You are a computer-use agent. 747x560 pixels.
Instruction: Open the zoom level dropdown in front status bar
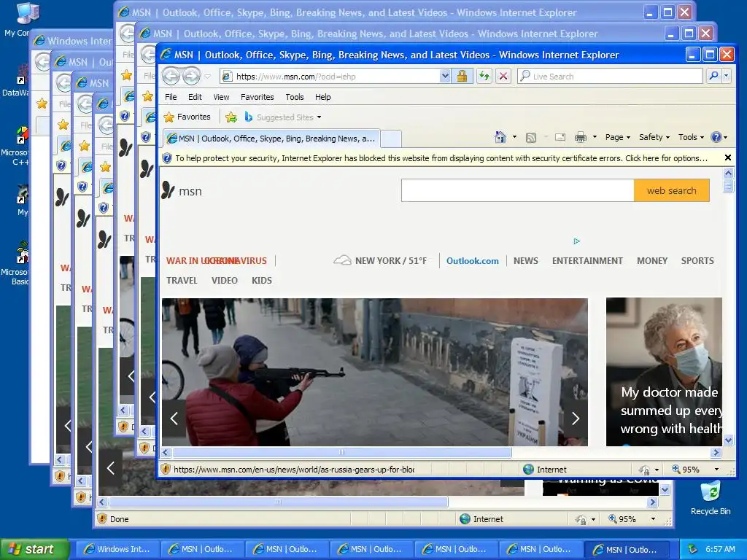coord(716,470)
